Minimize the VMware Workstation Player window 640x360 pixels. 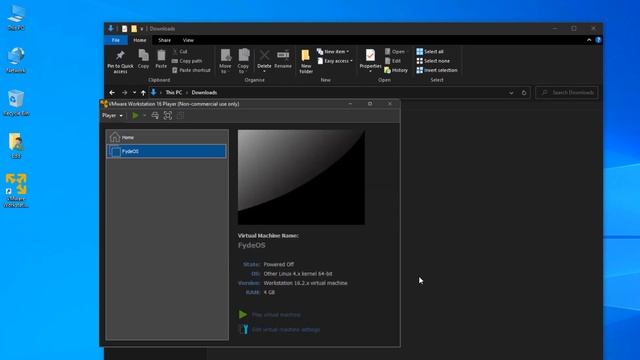(x=350, y=104)
